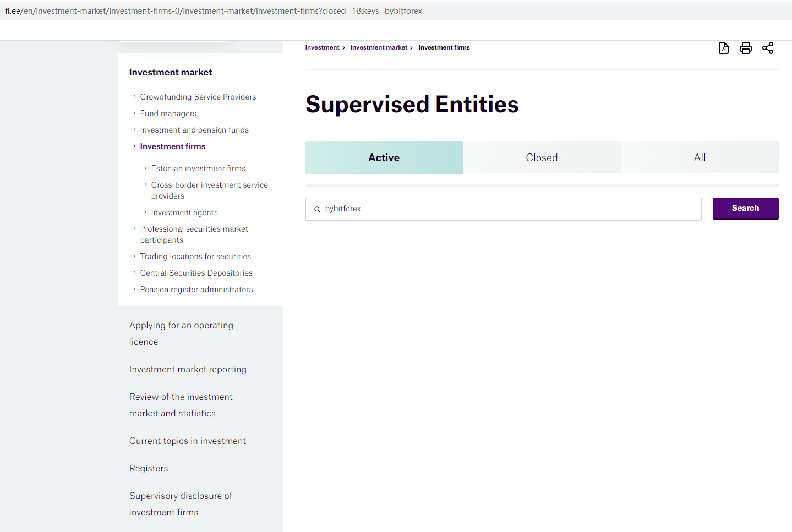792x532 pixels.
Task: Open Investment agents sub-item
Action: coord(184,212)
